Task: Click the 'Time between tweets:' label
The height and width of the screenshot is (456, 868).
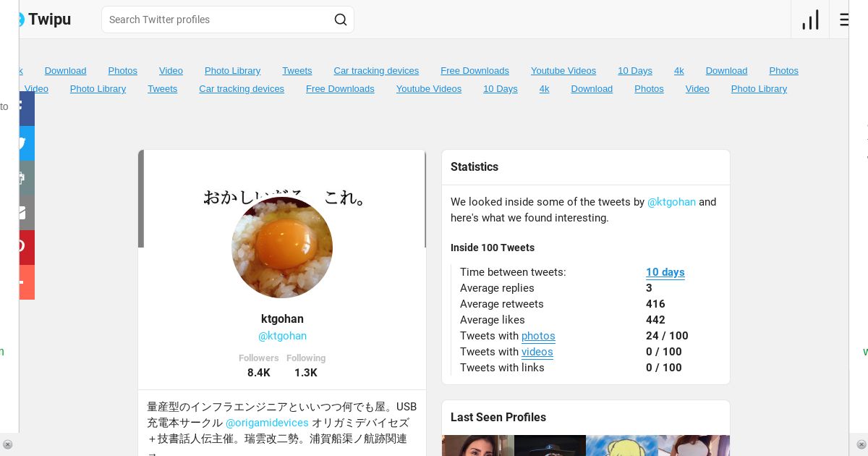Action: pos(513,272)
